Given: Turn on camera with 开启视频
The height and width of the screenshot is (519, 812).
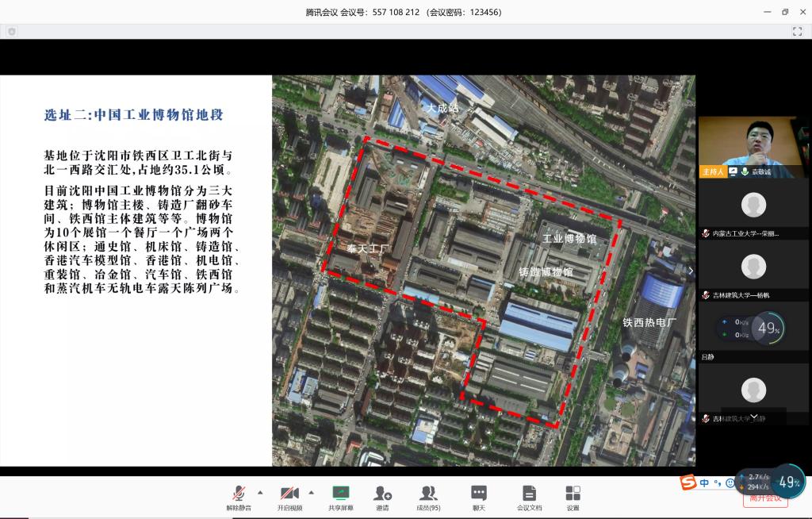Looking at the screenshot, I should coord(289,498).
